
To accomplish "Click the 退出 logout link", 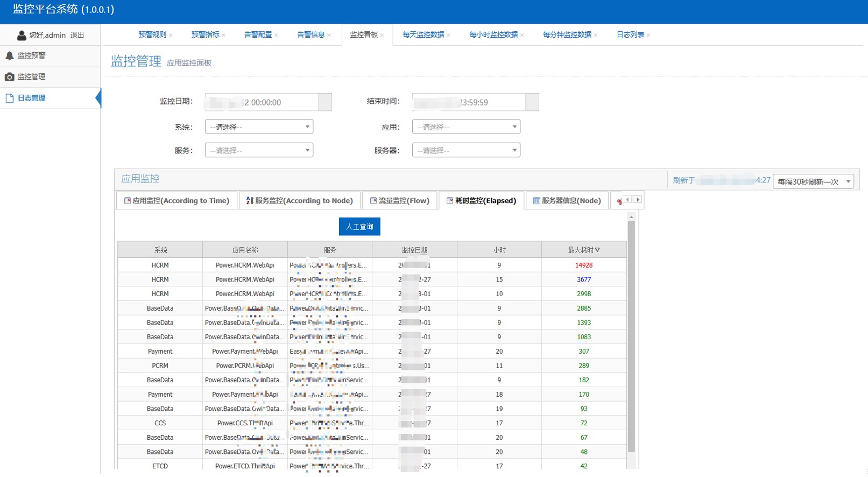I will [x=77, y=36].
